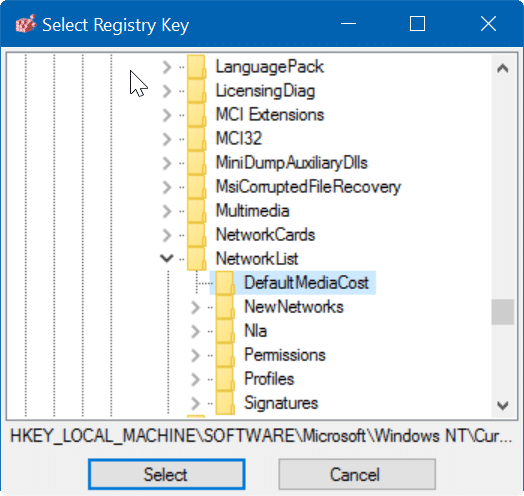Expand the Permissions subkey
The image size is (524, 496).
tap(195, 356)
